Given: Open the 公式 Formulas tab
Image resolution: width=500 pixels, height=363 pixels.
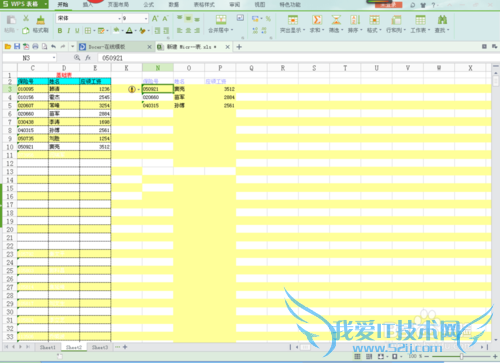Looking at the screenshot, I should (149, 4).
